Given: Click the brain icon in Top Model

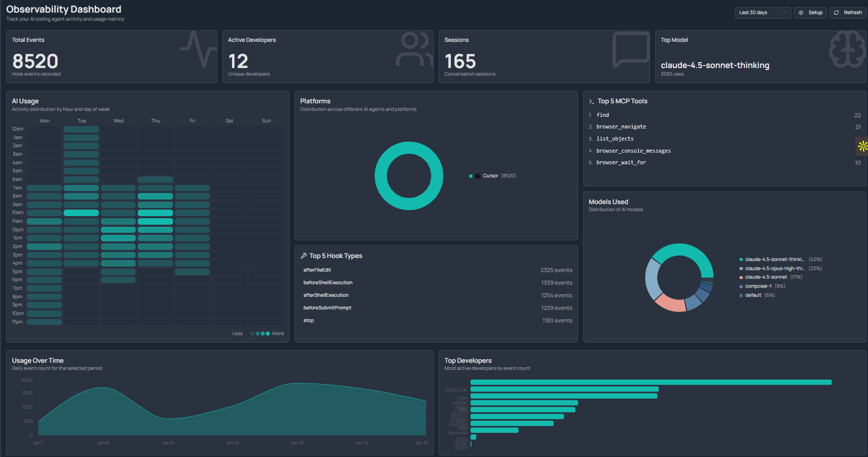Looking at the screenshot, I should click(x=847, y=49).
